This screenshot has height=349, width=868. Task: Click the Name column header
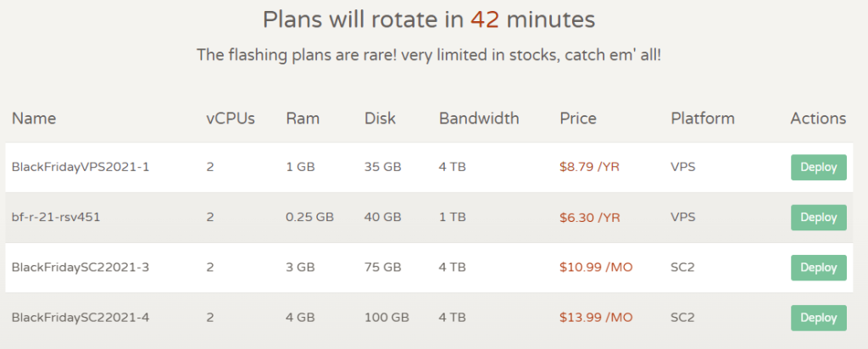(x=33, y=118)
